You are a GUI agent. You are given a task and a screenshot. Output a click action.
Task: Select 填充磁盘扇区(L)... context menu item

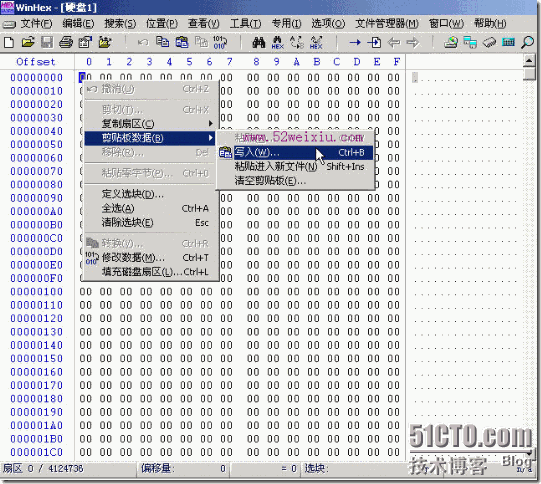151,272
